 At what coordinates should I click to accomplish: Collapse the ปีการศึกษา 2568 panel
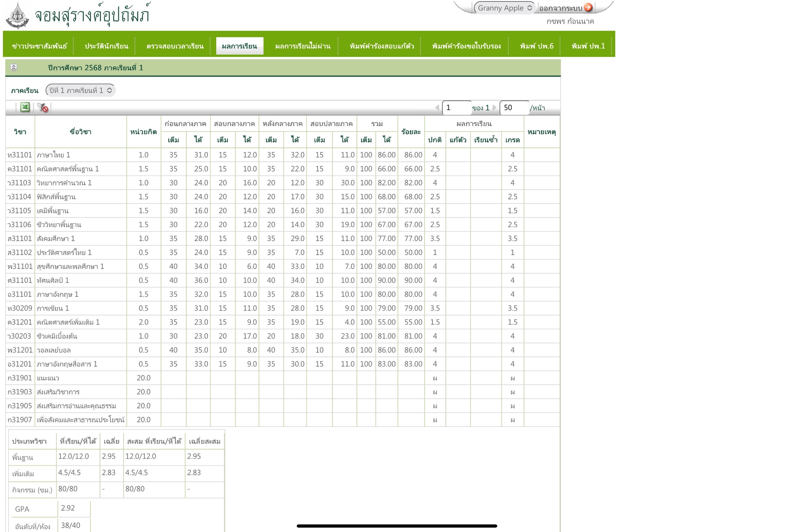pos(14,68)
